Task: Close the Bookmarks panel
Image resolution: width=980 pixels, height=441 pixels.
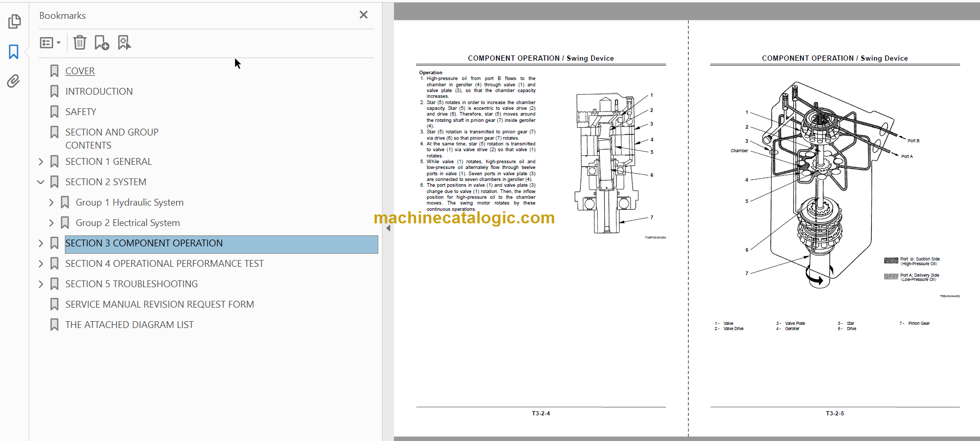Action: pos(364,15)
